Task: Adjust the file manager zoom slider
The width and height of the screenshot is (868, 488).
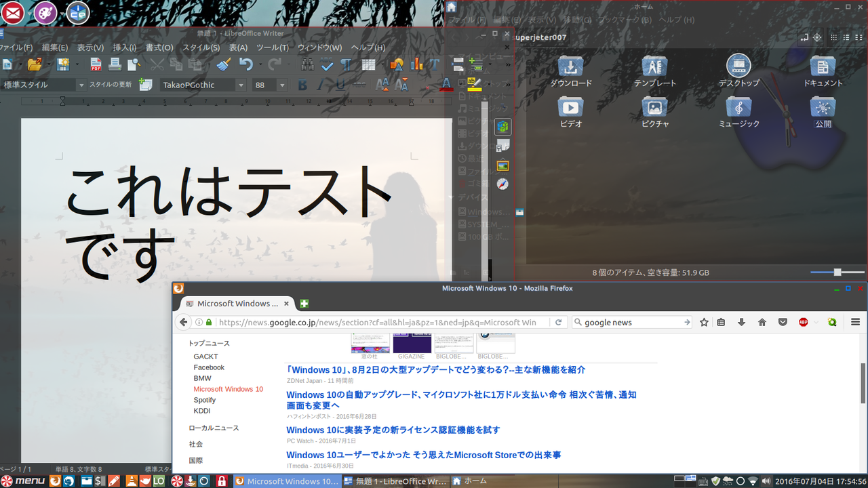Action: 837,272
